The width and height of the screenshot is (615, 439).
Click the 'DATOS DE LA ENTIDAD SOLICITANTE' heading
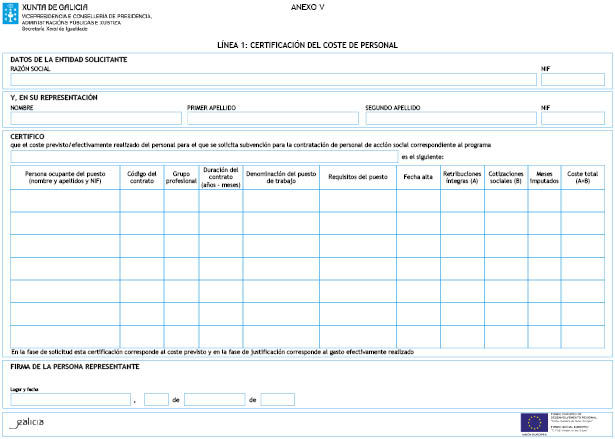tap(69, 60)
